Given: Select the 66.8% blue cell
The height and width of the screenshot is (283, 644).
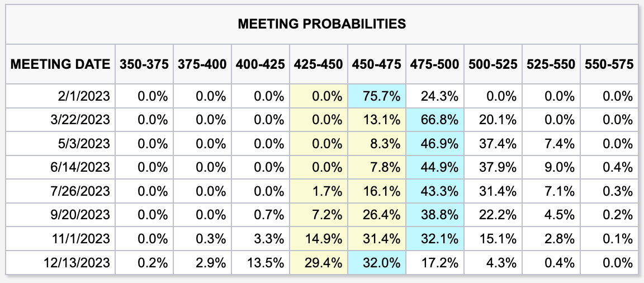Looking at the screenshot, I should (440, 120).
